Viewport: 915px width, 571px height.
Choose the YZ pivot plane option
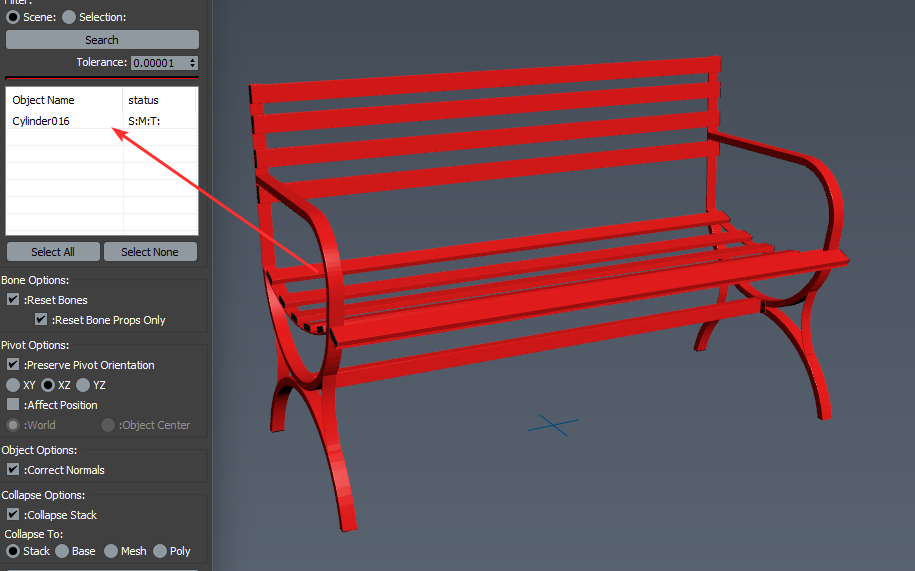83,384
